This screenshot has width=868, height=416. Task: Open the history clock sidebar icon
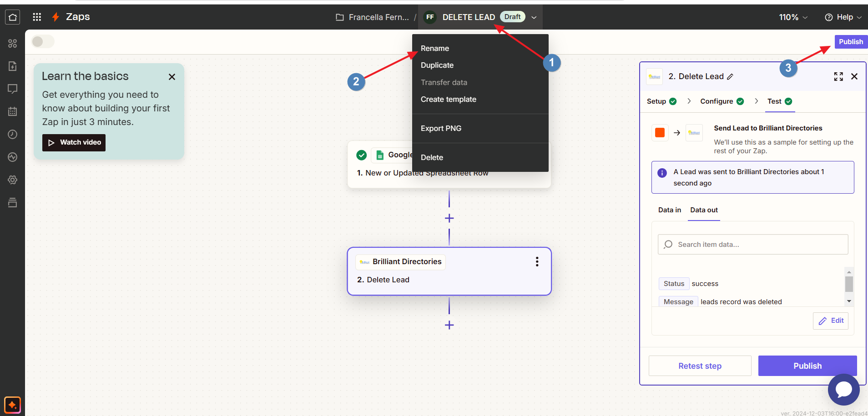pyautogui.click(x=12, y=134)
